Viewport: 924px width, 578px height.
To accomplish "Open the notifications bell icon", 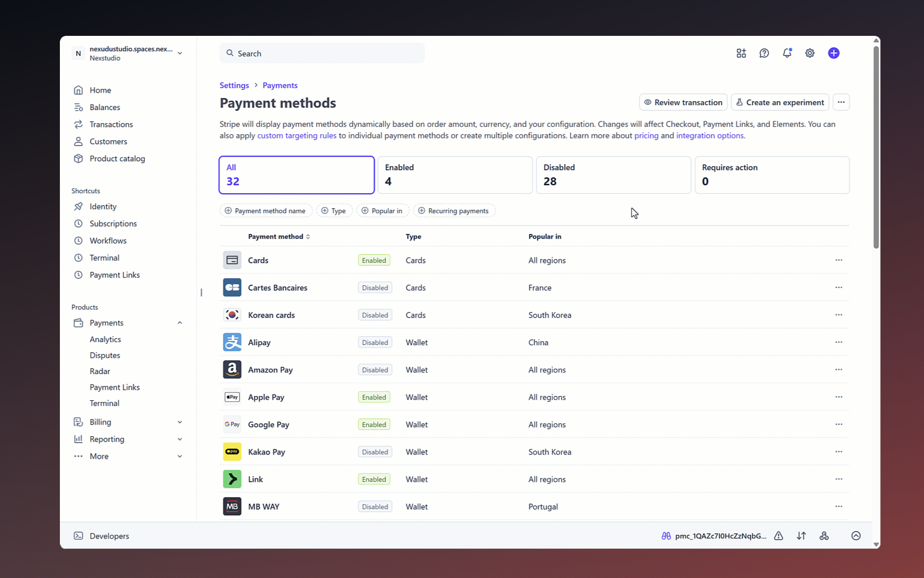I will [x=787, y=53].
